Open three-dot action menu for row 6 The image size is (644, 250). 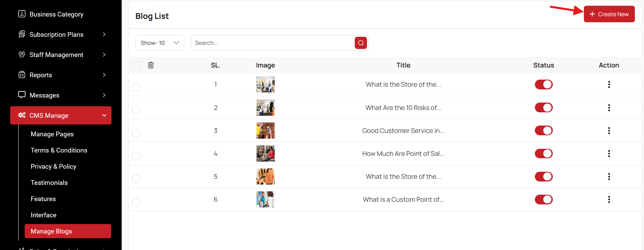[x=609, y=199]
